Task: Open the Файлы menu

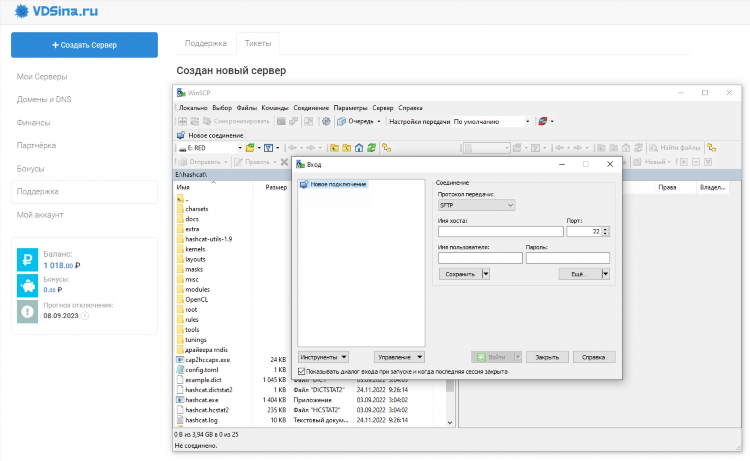Action: [246, 108]
